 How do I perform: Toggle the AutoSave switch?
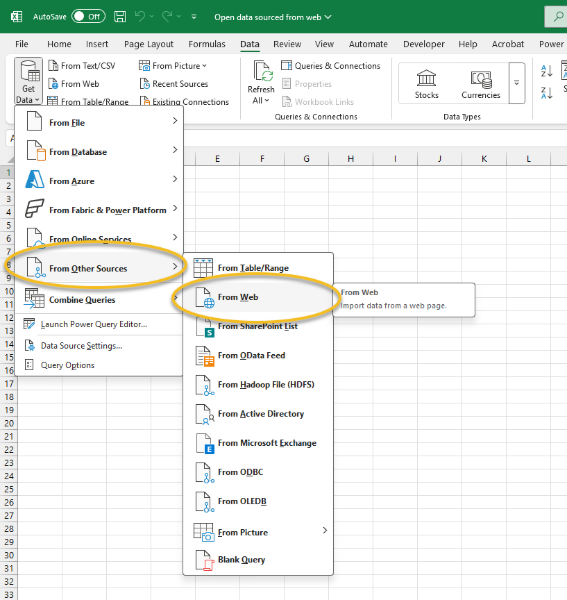tap(88, 16)
